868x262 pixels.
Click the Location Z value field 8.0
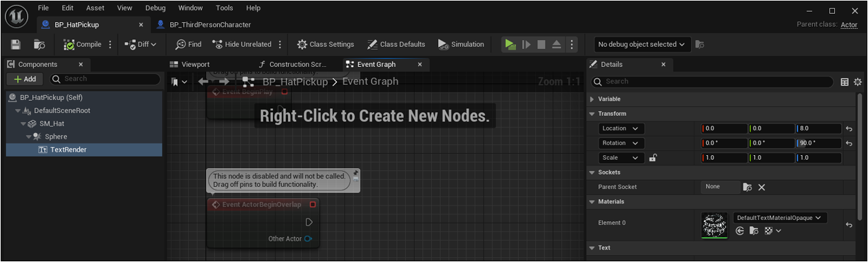818,128
